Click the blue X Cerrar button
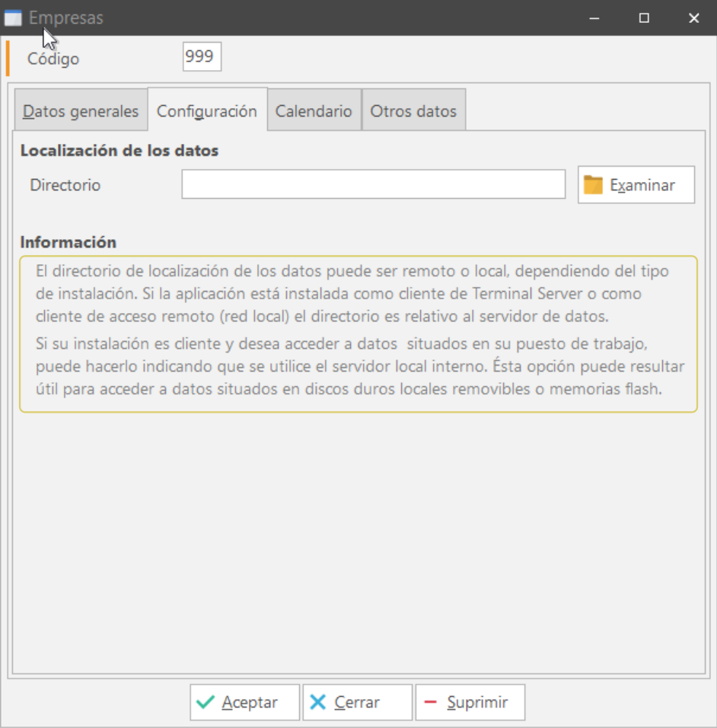Image resolution: width=717 pixels, height=728 pixels. point(357,702)
